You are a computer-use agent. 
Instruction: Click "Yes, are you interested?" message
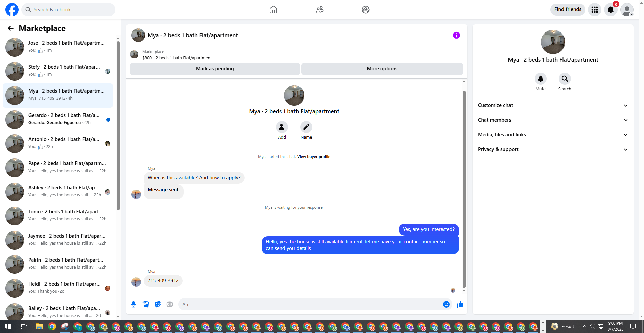tap(429, 229)
